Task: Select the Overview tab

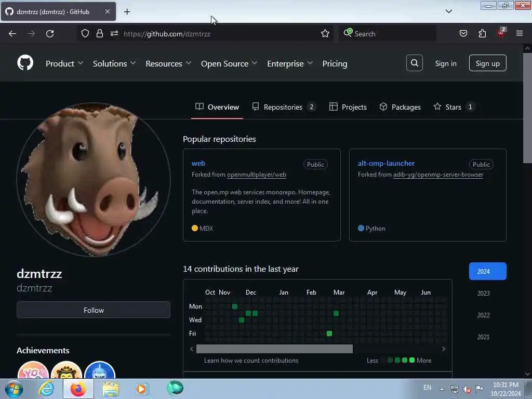Action: point(217,107)
